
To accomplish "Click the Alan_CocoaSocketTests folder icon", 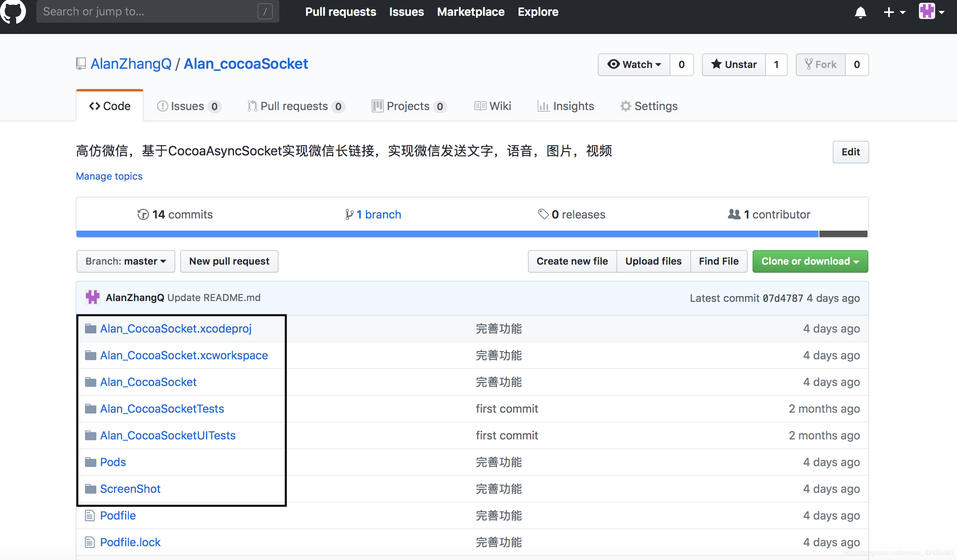I will tap(90, 409).
